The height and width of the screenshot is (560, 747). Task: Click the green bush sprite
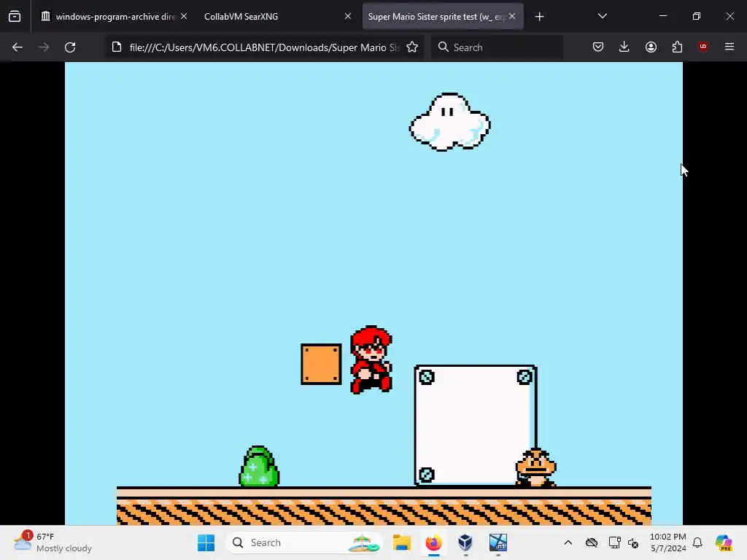pos(259,466)
